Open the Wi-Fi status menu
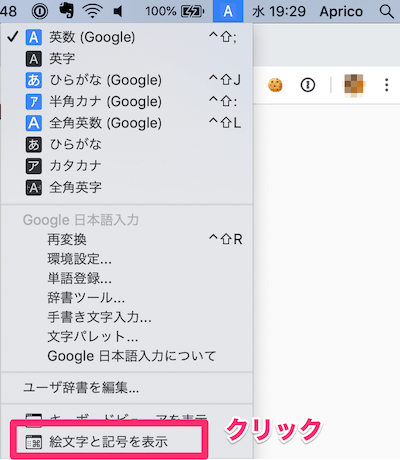Screen dimensions: 400x460 [93, 11]
